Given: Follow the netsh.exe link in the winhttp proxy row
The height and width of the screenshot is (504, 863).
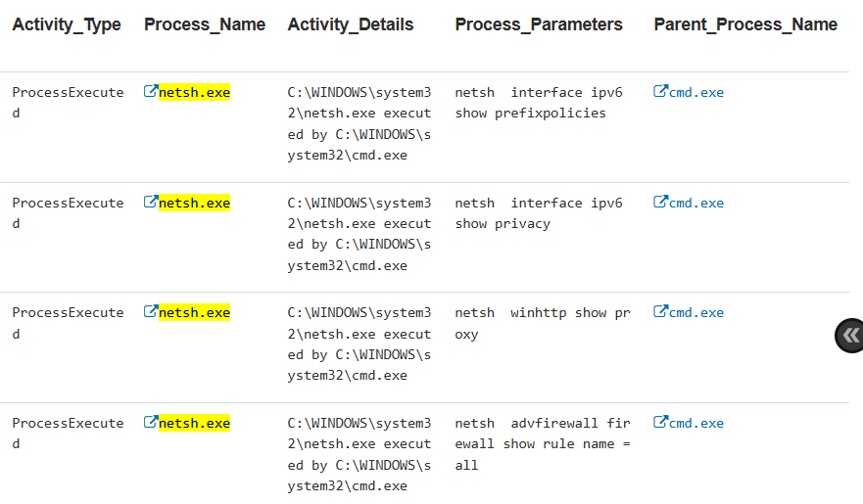Looking at the screenshot, I should [194, 313].
